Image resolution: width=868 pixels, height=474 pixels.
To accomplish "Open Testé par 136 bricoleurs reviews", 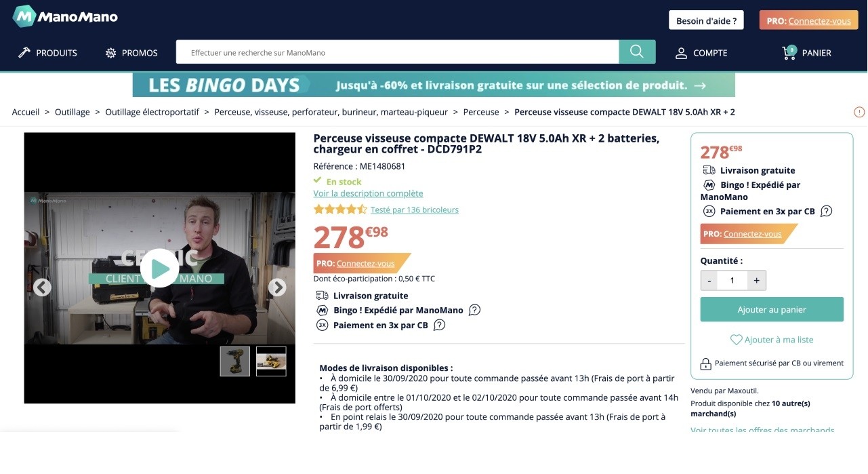I will click(x=415, y=210).
